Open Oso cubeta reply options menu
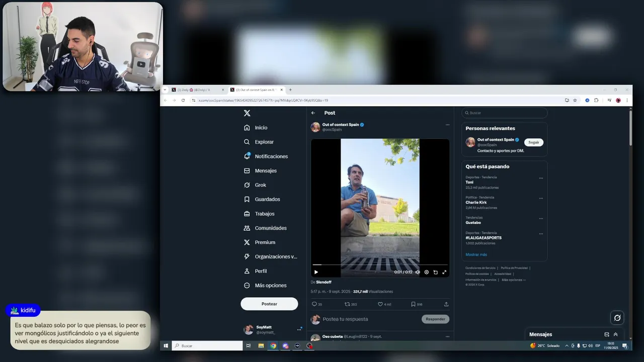Viewport: 644px width, 362px height. [447, 336]
